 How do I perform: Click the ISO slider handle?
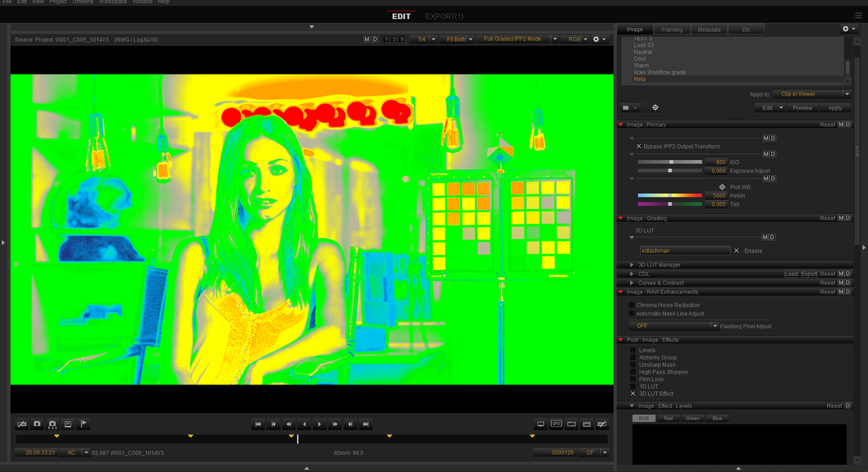tap(671, 162)
